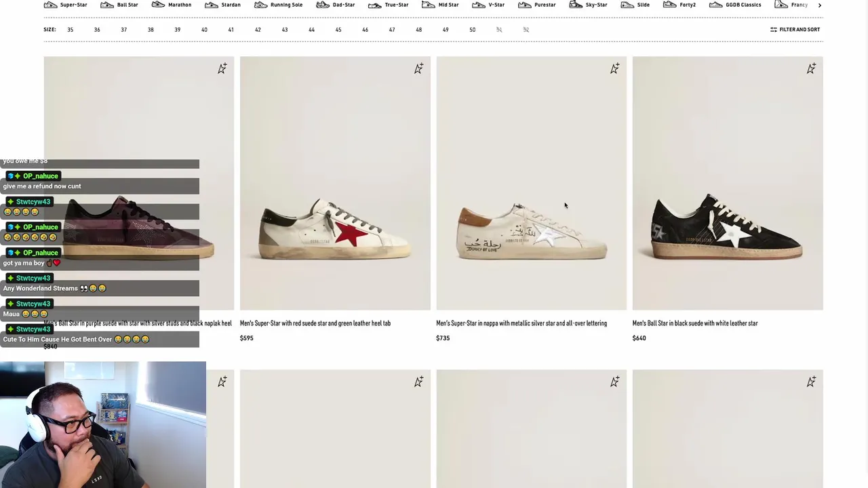Select the Slide model filter
Image resolution: width=868 pixels, height=488 pixels.
point(635,5)
